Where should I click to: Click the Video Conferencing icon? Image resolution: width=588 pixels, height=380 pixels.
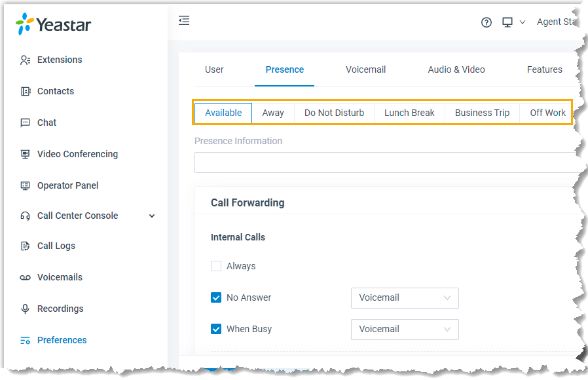coord(25,154)
